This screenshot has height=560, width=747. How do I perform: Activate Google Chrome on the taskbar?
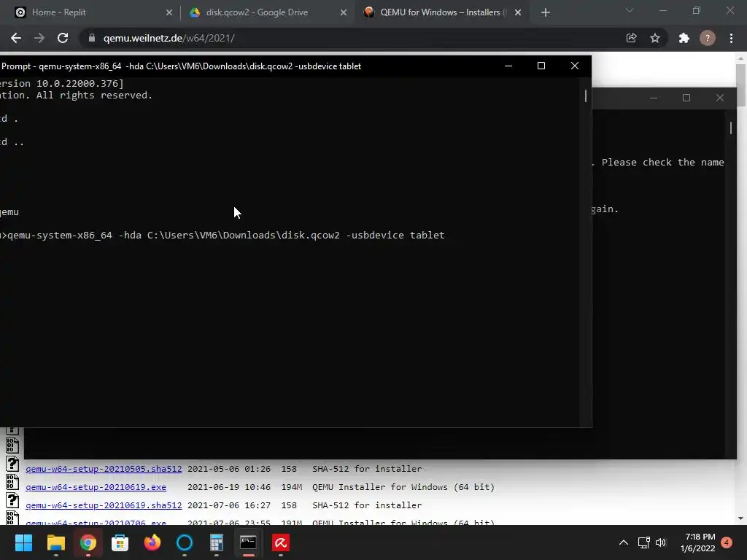coord(88,542)
